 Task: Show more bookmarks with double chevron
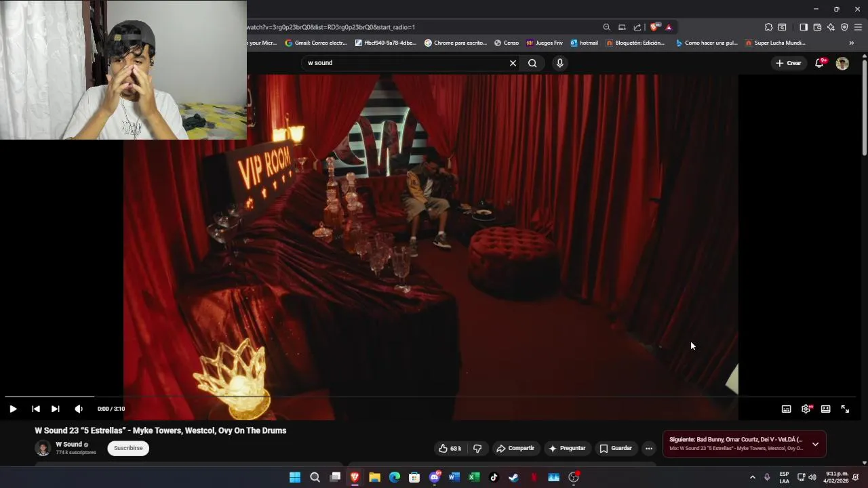[x=852, y=43]
